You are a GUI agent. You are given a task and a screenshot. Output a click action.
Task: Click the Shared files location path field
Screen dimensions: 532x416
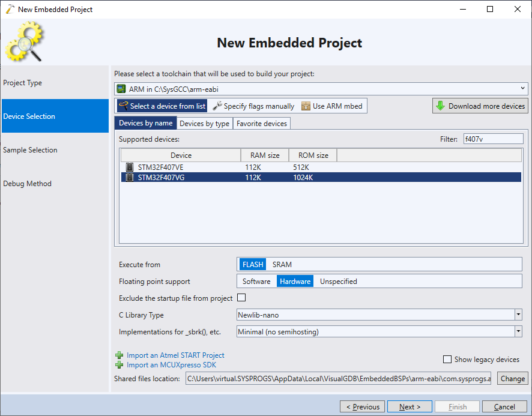[339, 378]
